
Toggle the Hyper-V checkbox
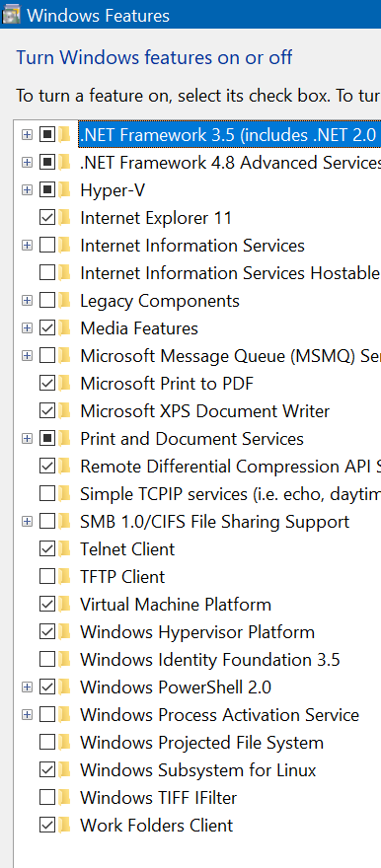point(47,189)
